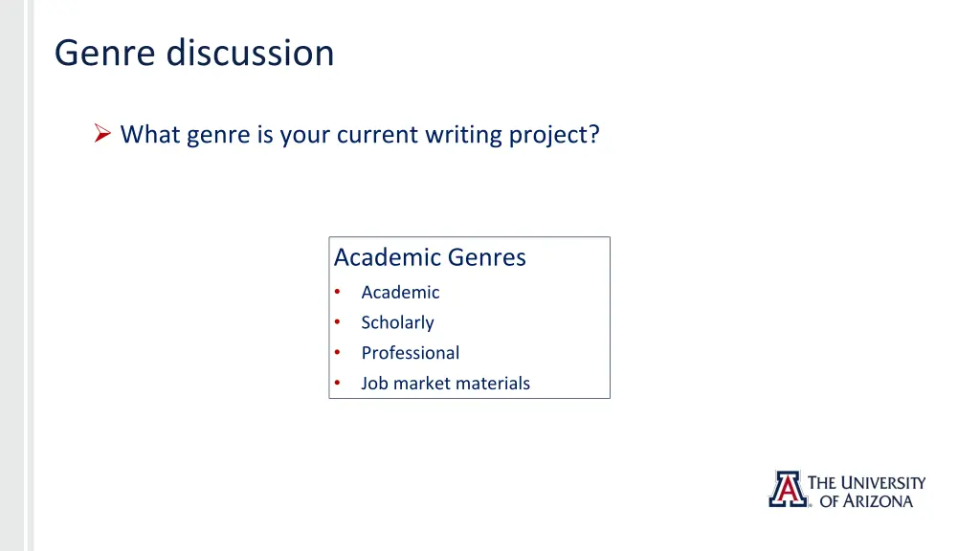Click the 'OF ARIZONA' text in the logo
Image resolution: width=980 pixels, height=551 pixels.
pos(866,501)
